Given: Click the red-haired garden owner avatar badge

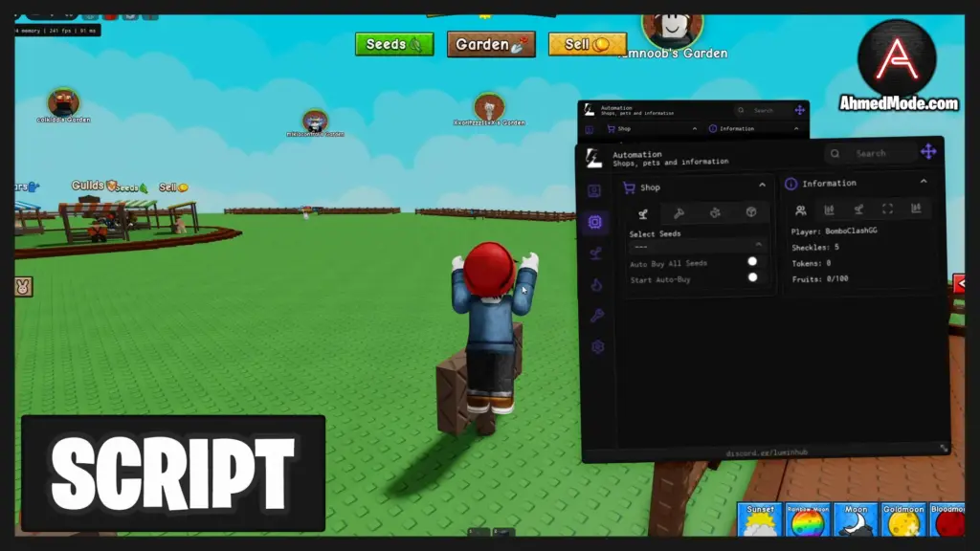Looking at the screenshot, I should point(63,102).
